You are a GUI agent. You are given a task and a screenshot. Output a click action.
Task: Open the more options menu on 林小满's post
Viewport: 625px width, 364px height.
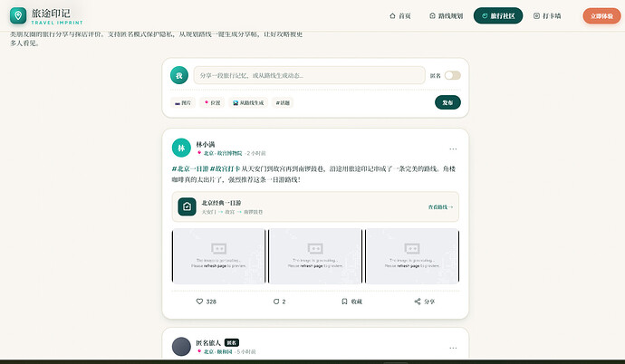click(x=453, y=148)
